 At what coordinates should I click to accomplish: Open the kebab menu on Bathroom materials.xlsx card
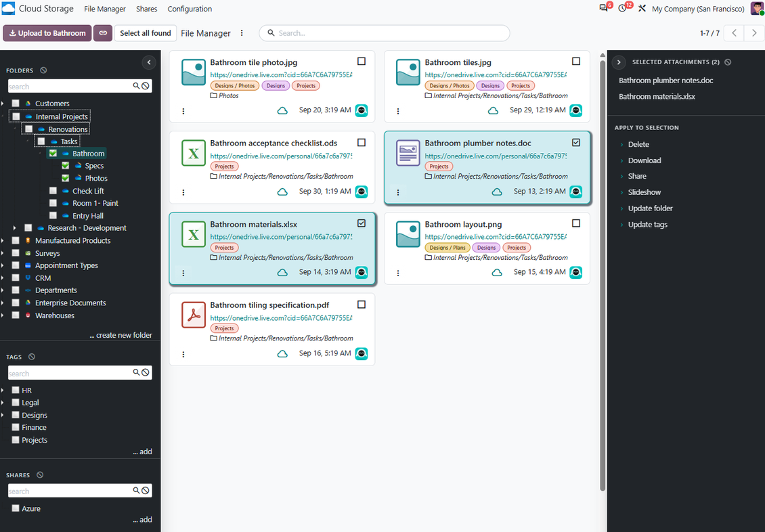(x=183, y=273)
